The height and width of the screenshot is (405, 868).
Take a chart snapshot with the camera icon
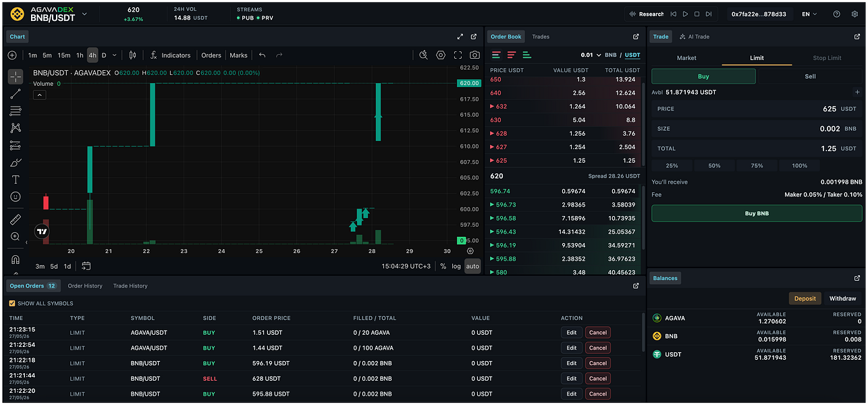pos(474,55)
